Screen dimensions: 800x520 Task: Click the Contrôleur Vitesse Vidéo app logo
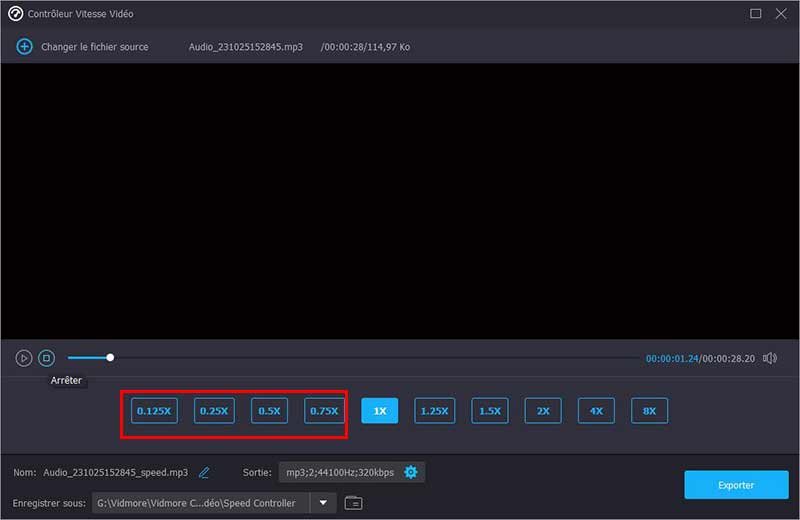[15, 14]
